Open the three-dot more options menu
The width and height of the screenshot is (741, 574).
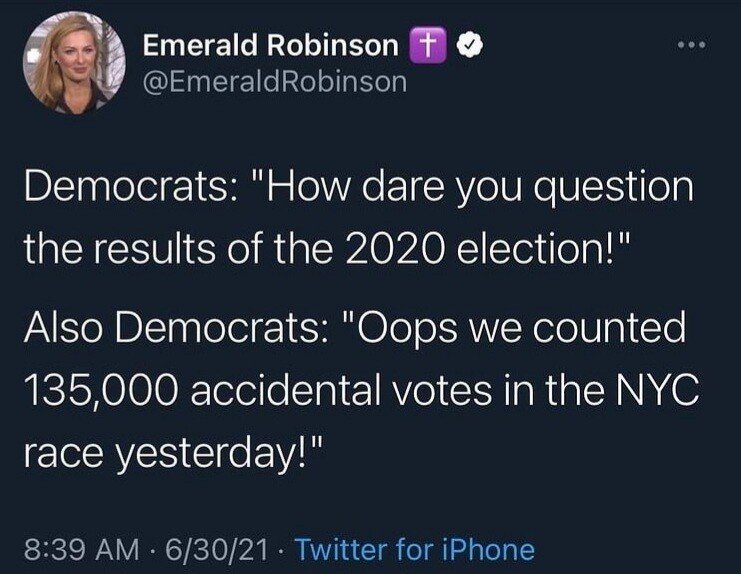692,45
